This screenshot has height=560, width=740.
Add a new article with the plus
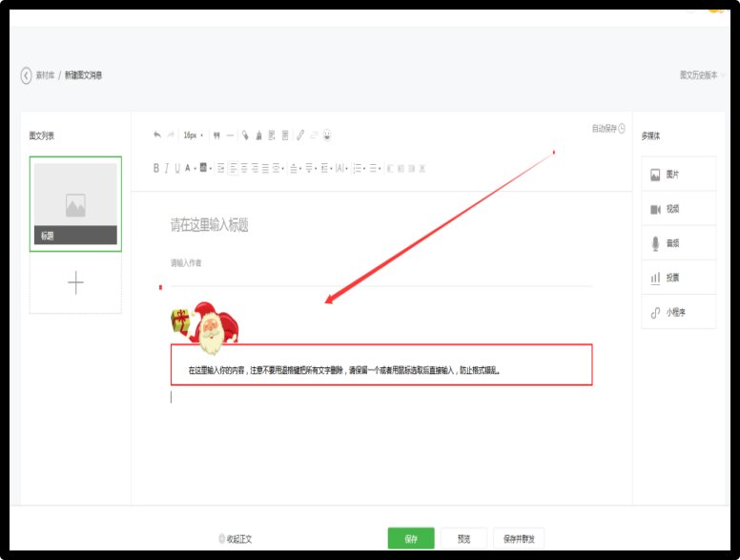75,282
